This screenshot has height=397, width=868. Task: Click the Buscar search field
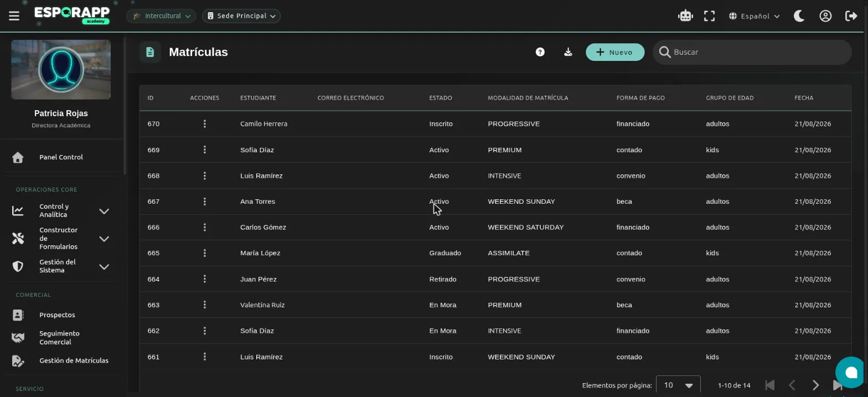click(x=752, y=52)
